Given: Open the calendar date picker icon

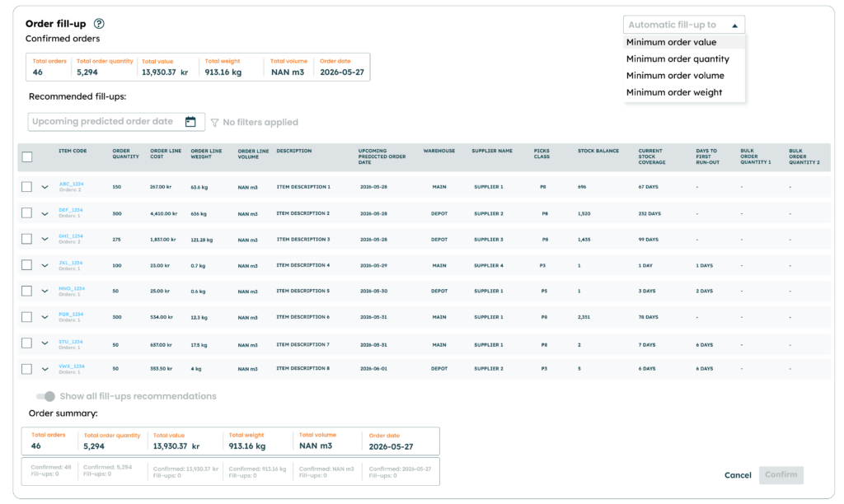Looking at the screenshot, I should 190,122.
